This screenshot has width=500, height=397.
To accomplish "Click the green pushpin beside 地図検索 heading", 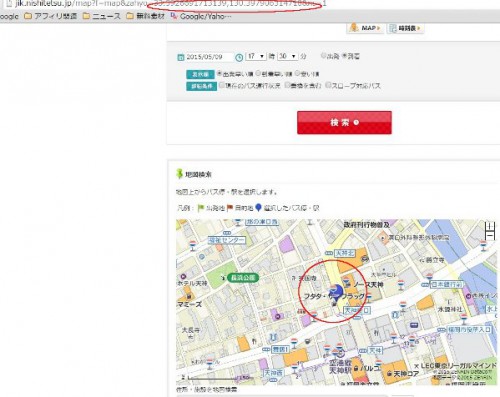I will tap(180, 174).
